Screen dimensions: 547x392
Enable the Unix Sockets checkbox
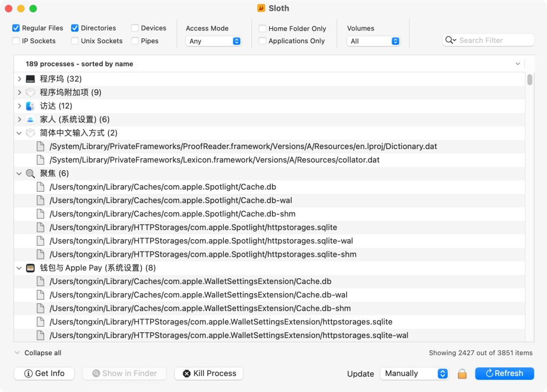pyautogui.click(x=75, y=41)
